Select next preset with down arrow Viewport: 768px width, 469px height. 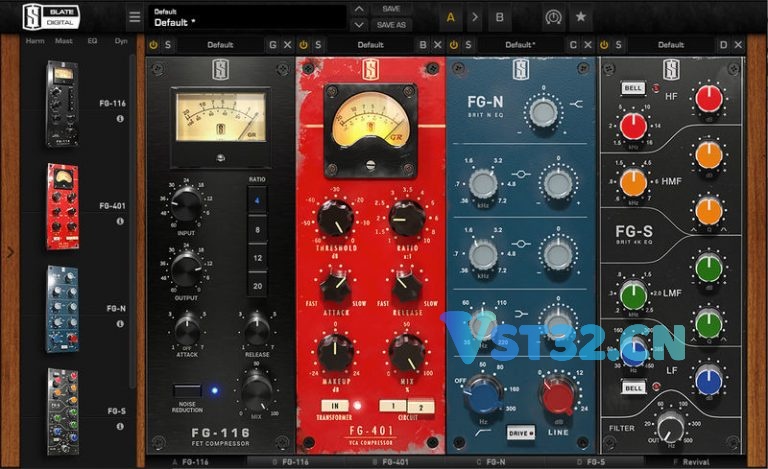359,24
